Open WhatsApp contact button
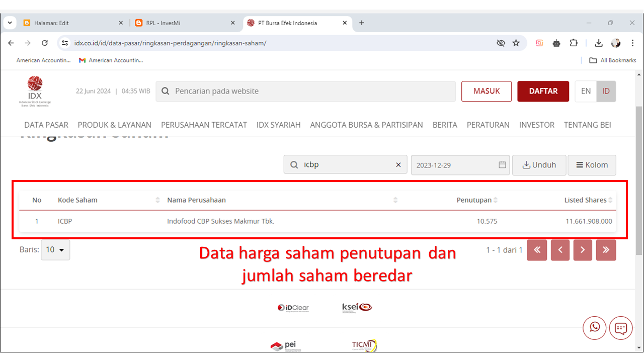Viewport: 644px width, 362px height. 595,328
